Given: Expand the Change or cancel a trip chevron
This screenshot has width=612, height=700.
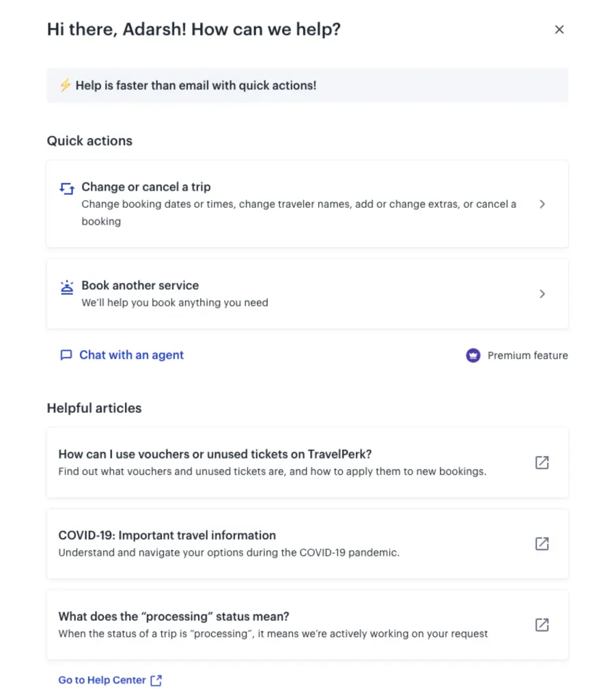Looking at the screenshot, I should click(542, 204).
